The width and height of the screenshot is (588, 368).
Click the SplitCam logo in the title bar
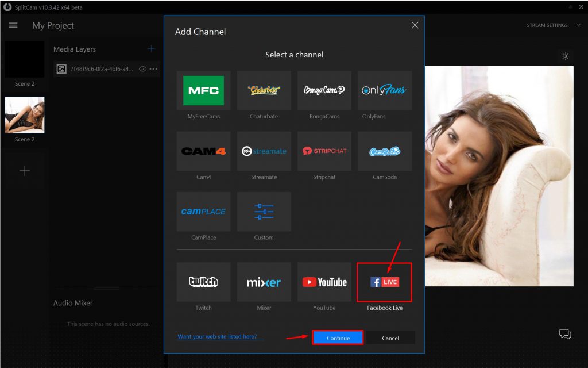point(7,7)
